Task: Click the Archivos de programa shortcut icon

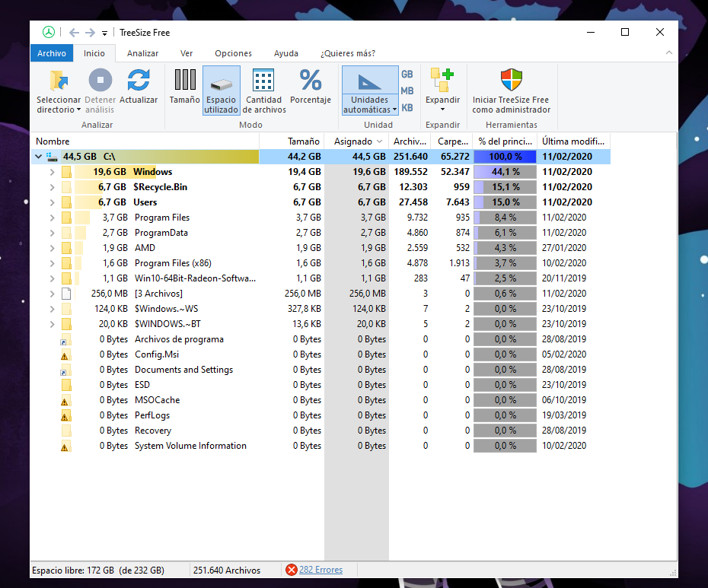Action: (65, 339)
